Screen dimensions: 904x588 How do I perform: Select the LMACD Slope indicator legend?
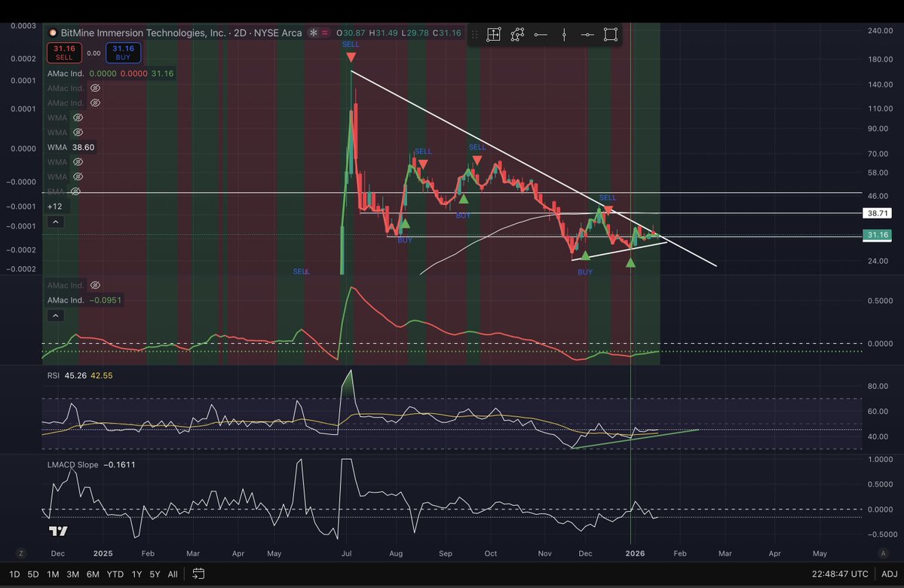pos(91,464)
